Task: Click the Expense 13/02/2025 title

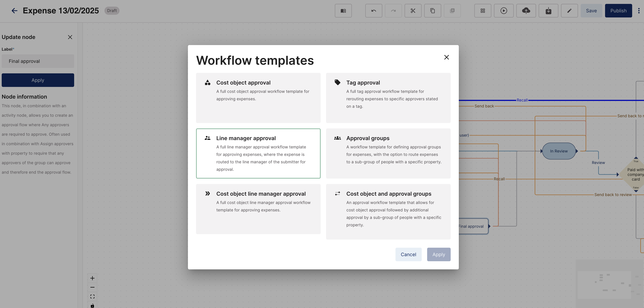Action: click(x=61, y=11)
